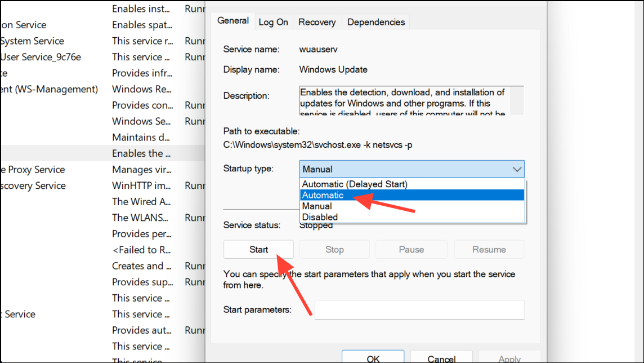
Task: Click the greyed Pause button
Action: coord(411,250)
